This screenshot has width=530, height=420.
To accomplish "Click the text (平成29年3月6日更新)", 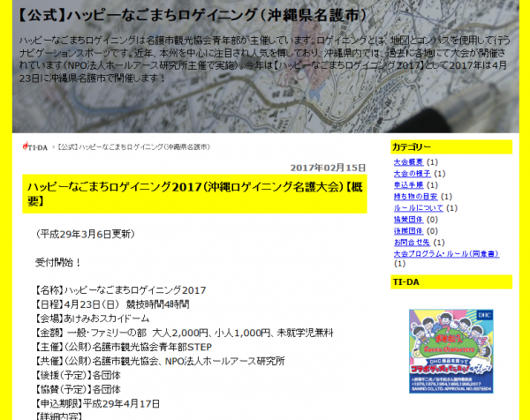I will (x=85, y=234).
